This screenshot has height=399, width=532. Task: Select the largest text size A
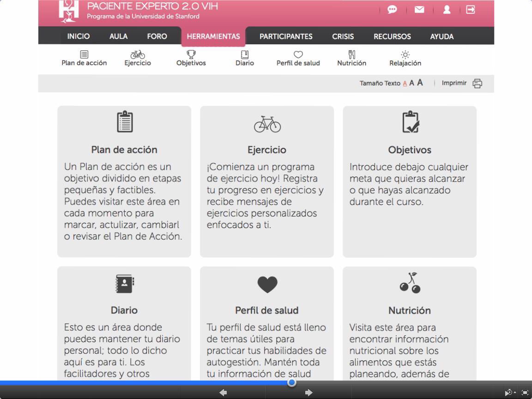click(x=420, y=83)
